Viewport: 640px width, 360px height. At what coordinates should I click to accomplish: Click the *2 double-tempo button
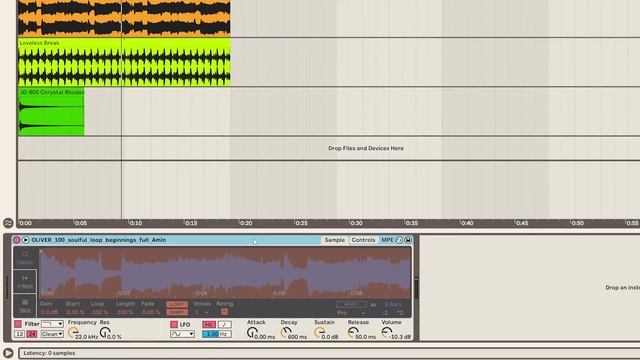(x=400, y=313)
